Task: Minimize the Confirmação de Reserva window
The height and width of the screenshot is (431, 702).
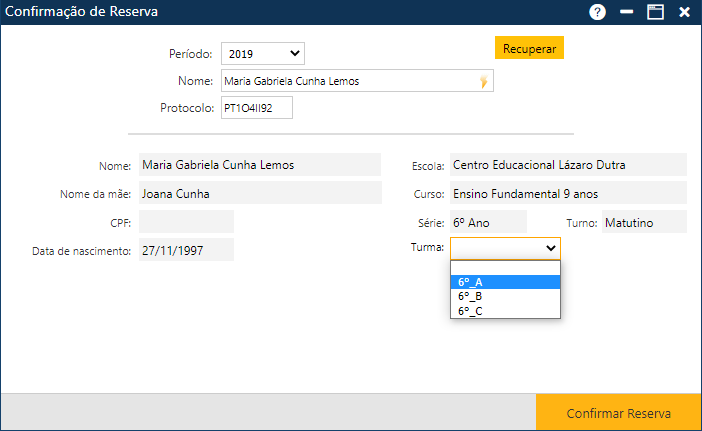Action: tap(627, 12)
